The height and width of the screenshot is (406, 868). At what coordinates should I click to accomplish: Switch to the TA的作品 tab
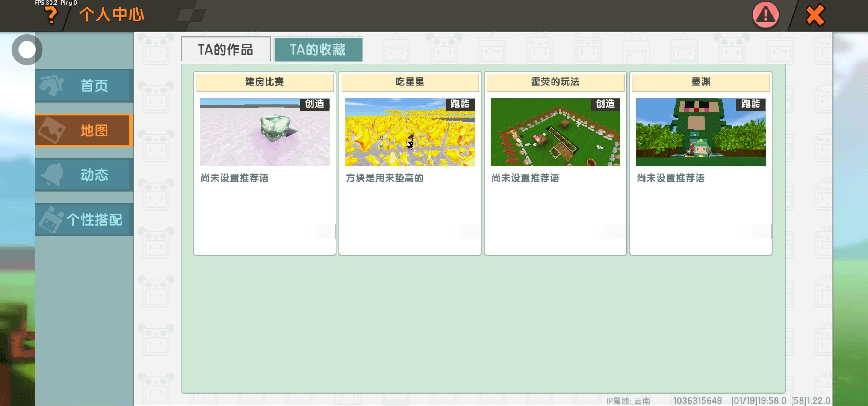tap(225, 50)
